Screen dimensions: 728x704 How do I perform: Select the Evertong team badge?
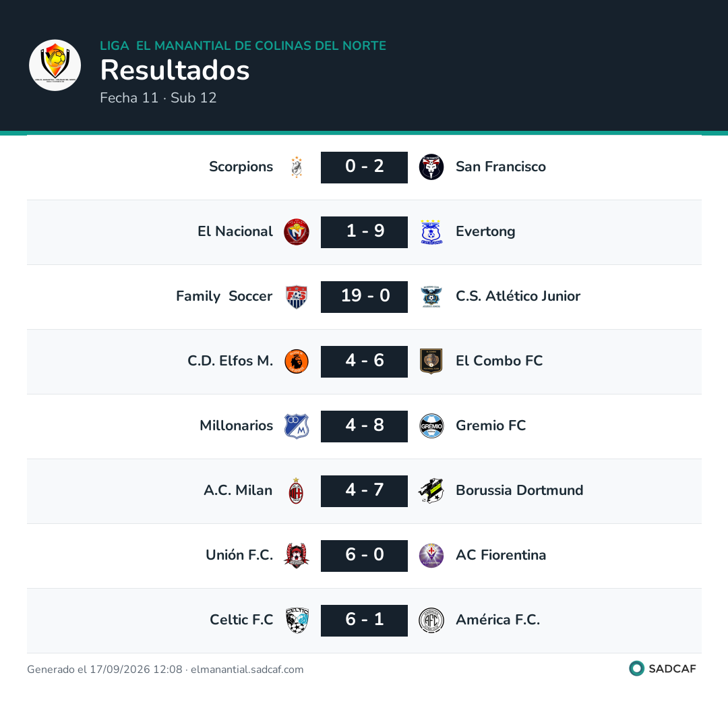click(431, 232)
